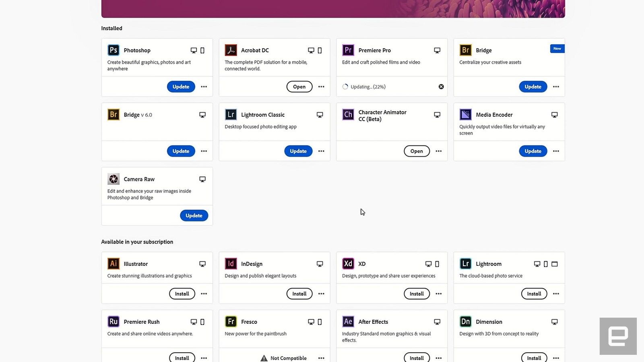Screen dimensions: 644x362
Task: Cancel the Premiere Pro update
Action: click(441, 87)
